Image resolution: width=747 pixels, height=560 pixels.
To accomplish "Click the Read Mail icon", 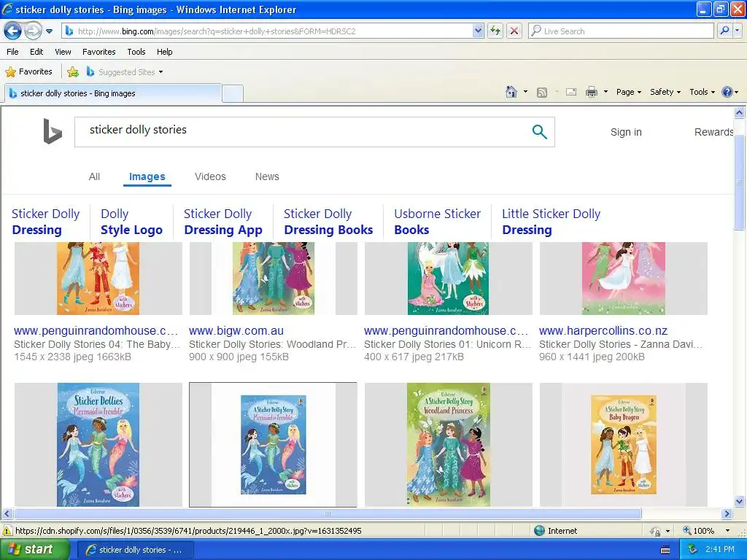I will pyautogui.click(x=571, y=93).
